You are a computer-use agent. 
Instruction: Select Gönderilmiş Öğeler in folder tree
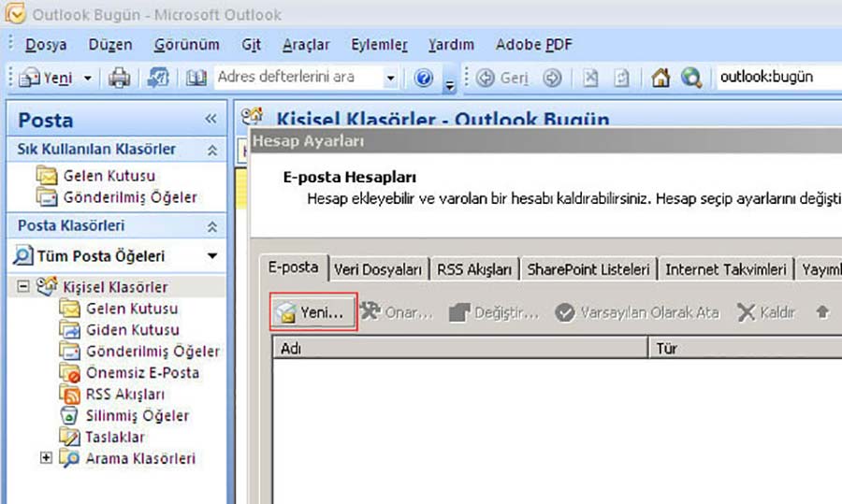[x=153, y=352]
